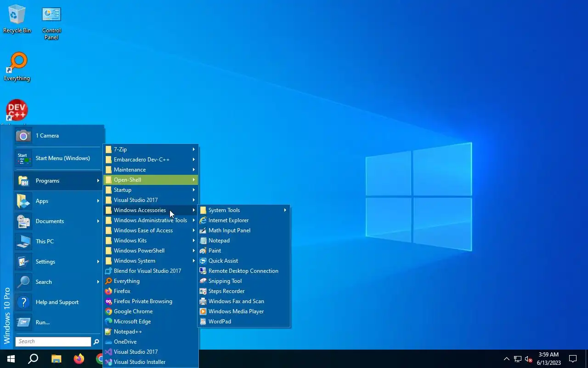588x368 pixels.
Task: Click the start menu Search input field
Action: point(53,341)
